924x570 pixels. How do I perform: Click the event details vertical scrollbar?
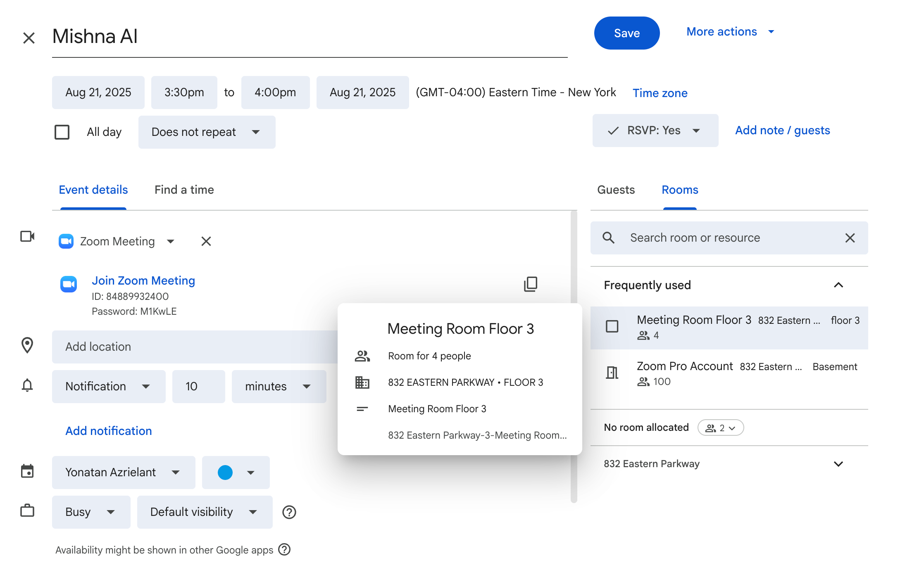574,357
